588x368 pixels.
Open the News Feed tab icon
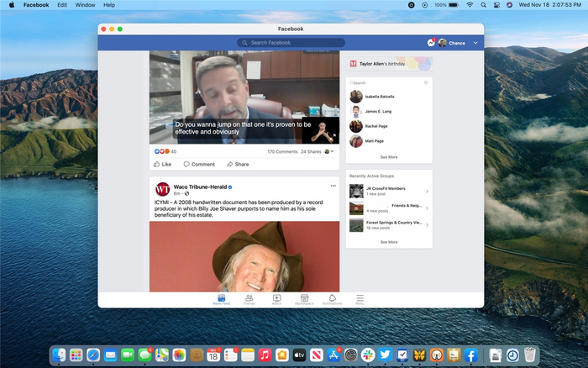point(222,298)
